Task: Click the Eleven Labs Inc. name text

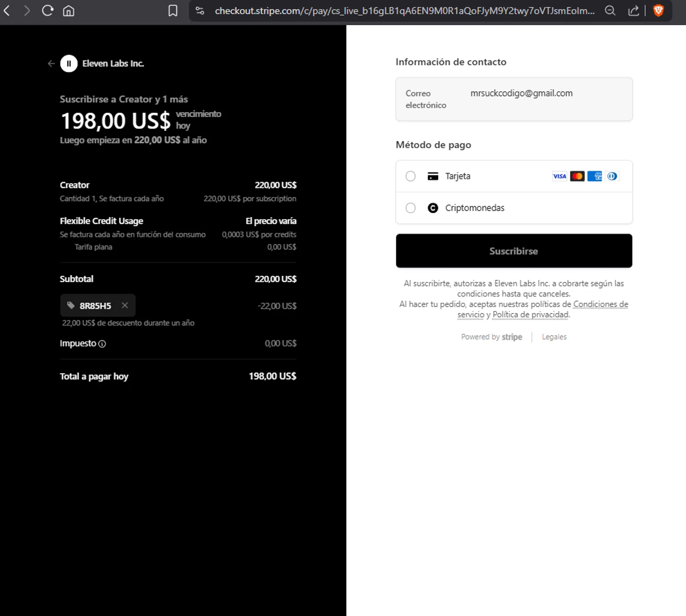Action: (x=113, y=64)
